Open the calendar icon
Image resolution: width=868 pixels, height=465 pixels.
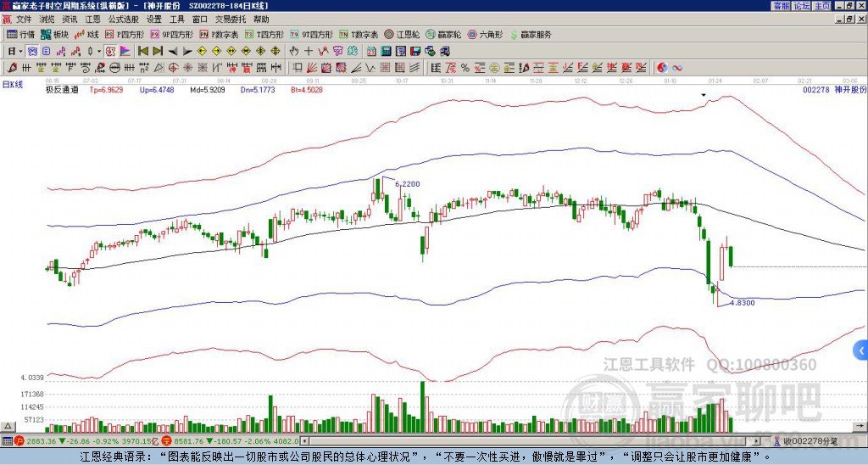pyautogui.click(x=371, y=52)
